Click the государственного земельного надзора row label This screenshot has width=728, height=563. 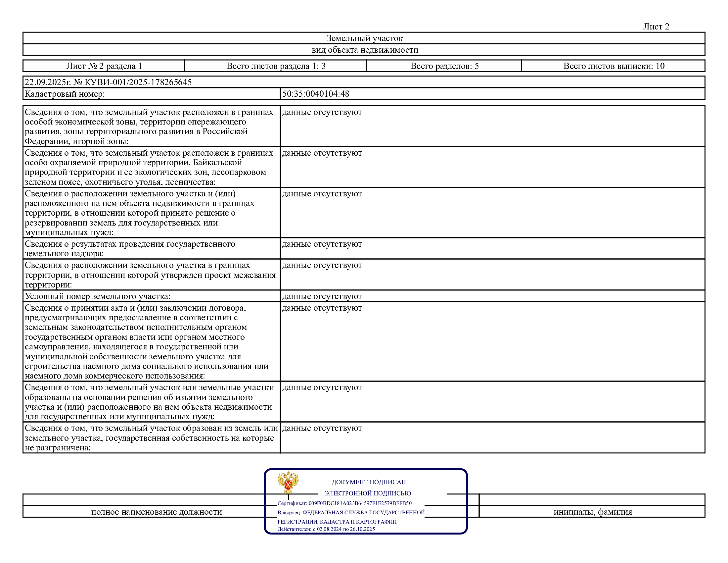click(130, 248)
